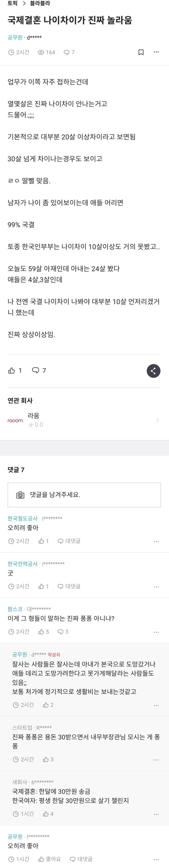
Task: Expand the 3 replies under 팜스코 comment
Action: point(63,632)
